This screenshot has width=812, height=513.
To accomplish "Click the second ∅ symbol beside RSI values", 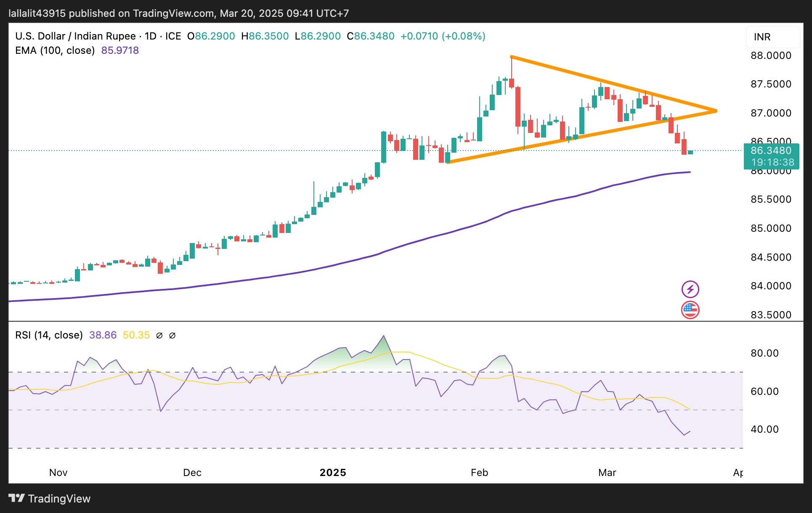I will [x=172, y=336].
